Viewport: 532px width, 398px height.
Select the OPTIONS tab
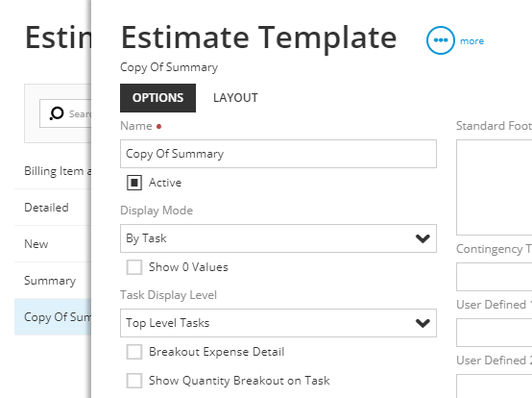(157, 98)
